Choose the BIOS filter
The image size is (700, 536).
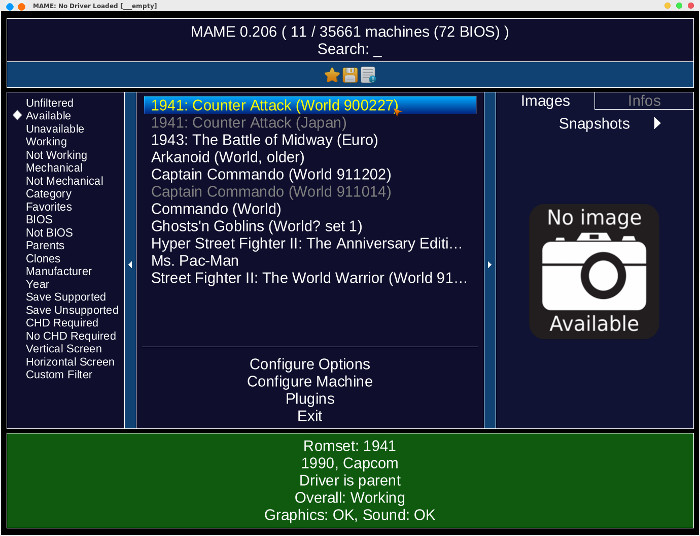39,220
